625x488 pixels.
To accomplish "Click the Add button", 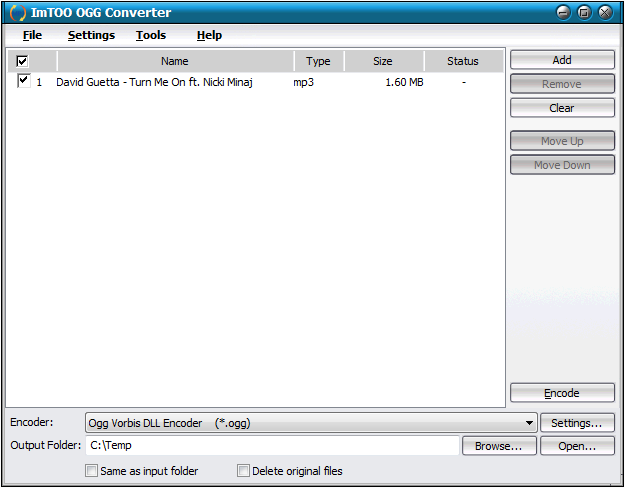I will pos(562,60).
